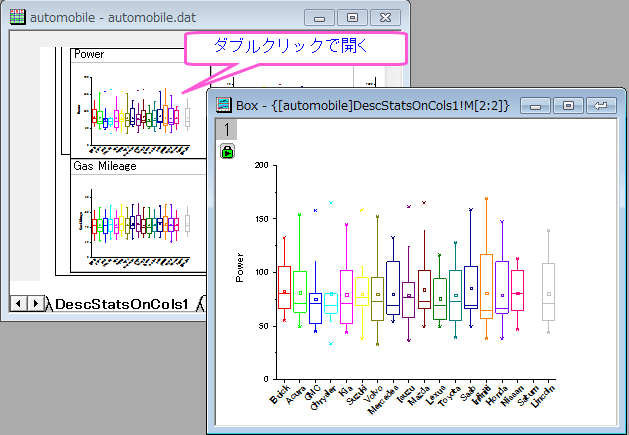Select the dark red Mazda box
Image resolution: width=629 pixels, height=435 pixels.
pos(424,289)
